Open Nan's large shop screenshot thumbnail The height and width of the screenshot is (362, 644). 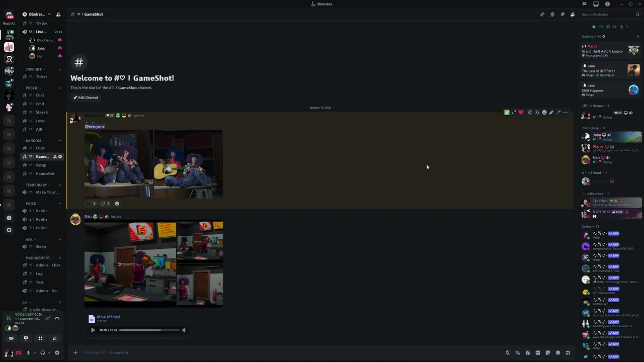coord(130,264)
